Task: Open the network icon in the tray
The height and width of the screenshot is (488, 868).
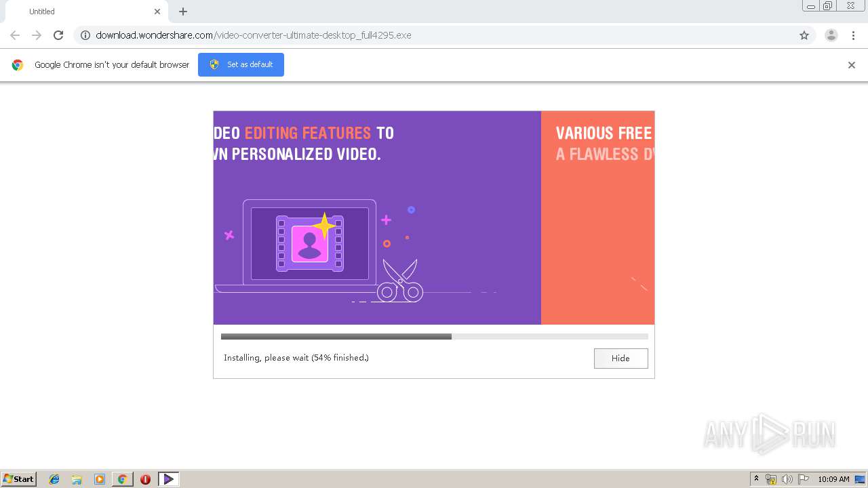Action: point(771,479)
